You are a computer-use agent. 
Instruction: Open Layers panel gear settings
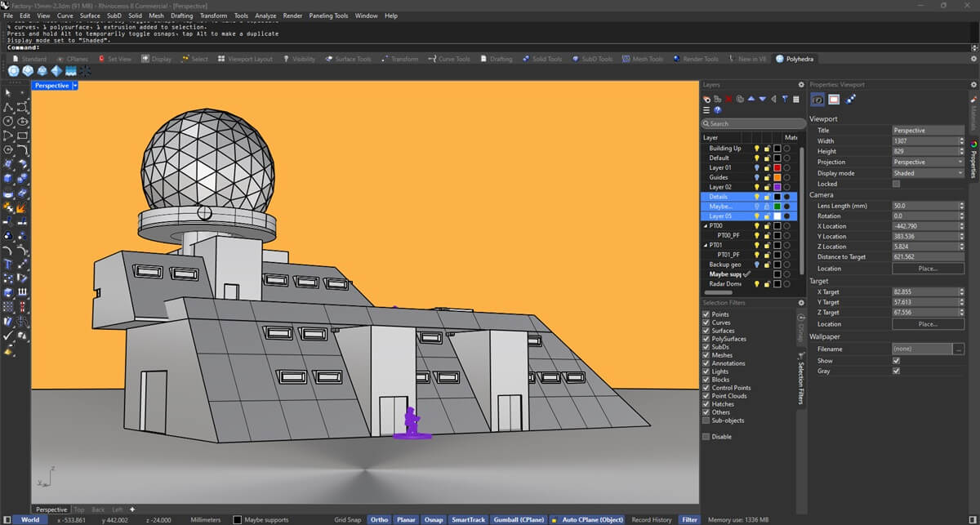coord(801,85)
